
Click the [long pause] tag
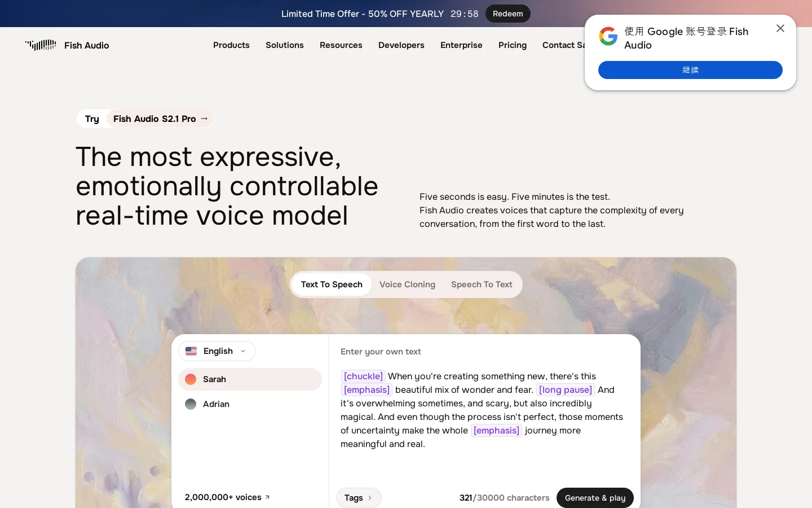click(566, 389)
